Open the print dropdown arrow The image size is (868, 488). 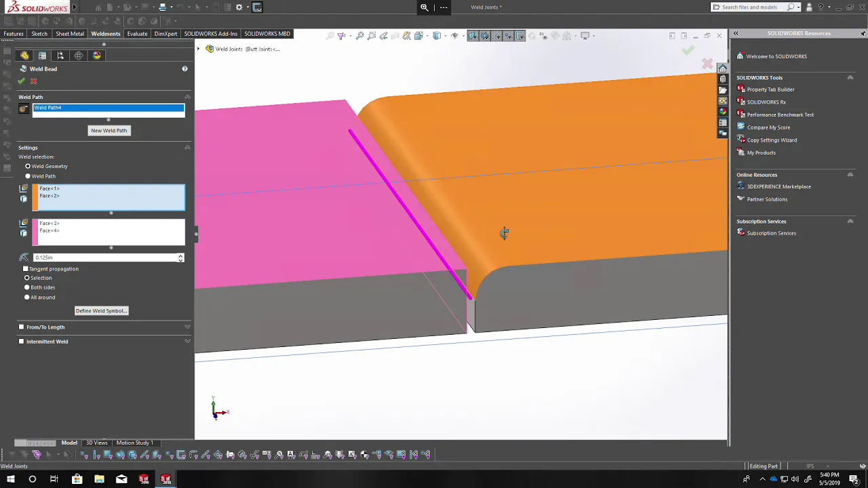pos(172,7)
